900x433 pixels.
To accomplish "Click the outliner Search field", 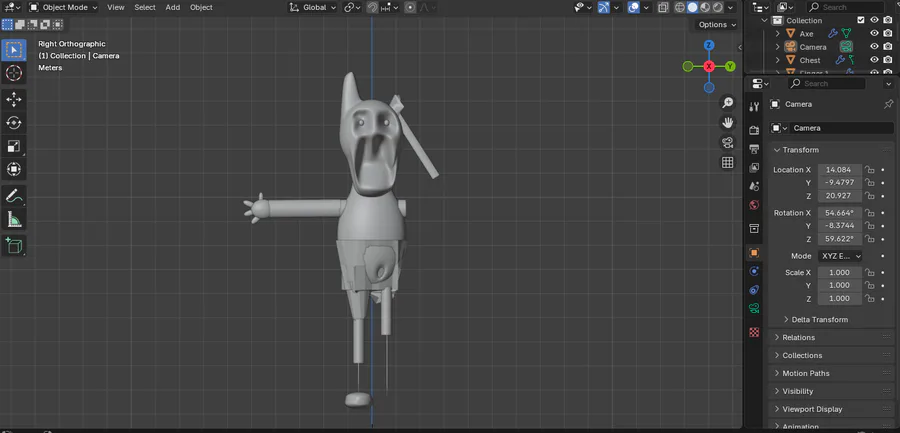I will (845, 7).
